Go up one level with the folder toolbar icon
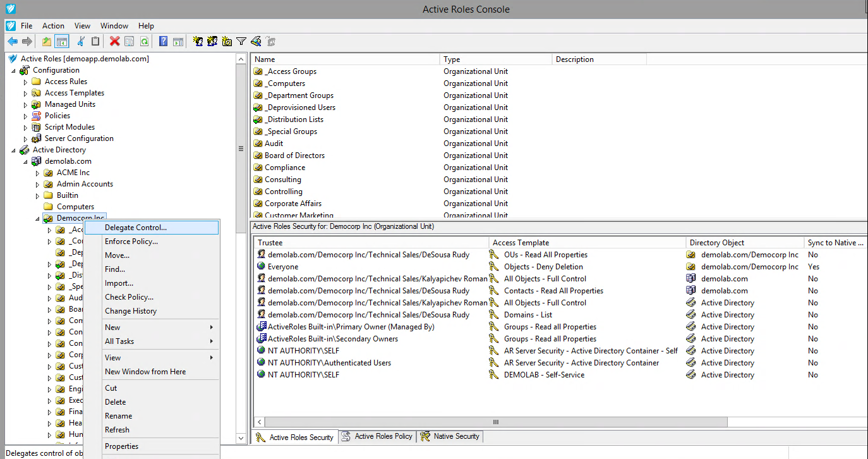The width and height of the screenshot is (868, 459). [47, 42]
